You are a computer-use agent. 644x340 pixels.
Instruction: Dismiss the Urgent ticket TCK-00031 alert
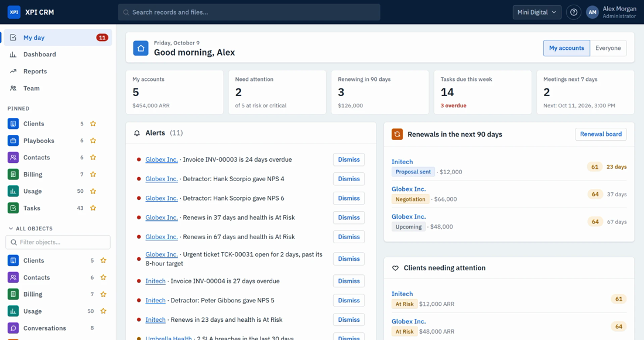tap(349, 259)
